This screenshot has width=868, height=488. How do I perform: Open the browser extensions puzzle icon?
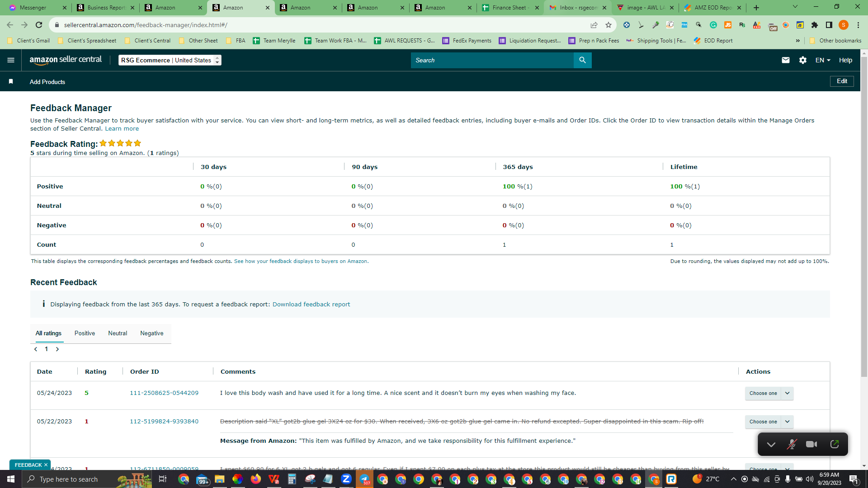[815, 25]
